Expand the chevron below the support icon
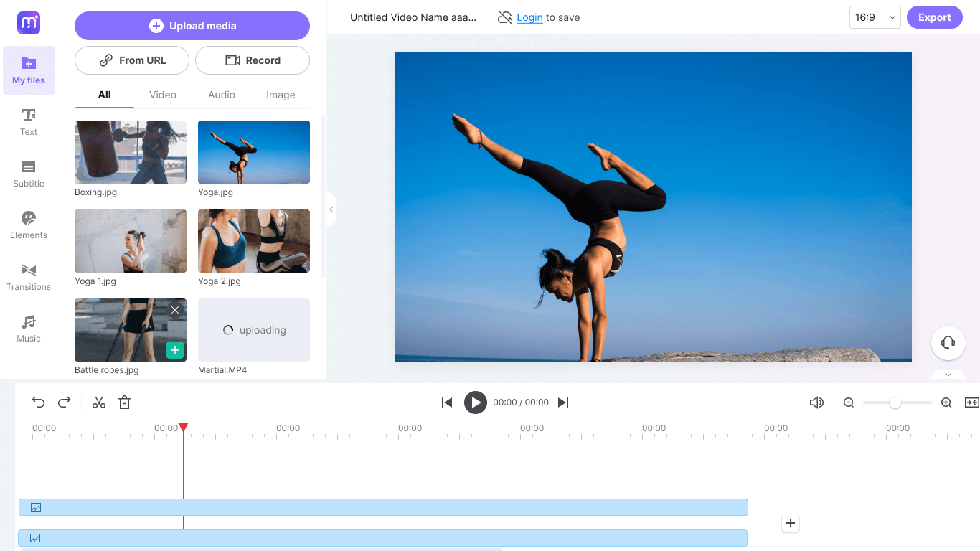This screenshot has width=980, height=551. 948,375
